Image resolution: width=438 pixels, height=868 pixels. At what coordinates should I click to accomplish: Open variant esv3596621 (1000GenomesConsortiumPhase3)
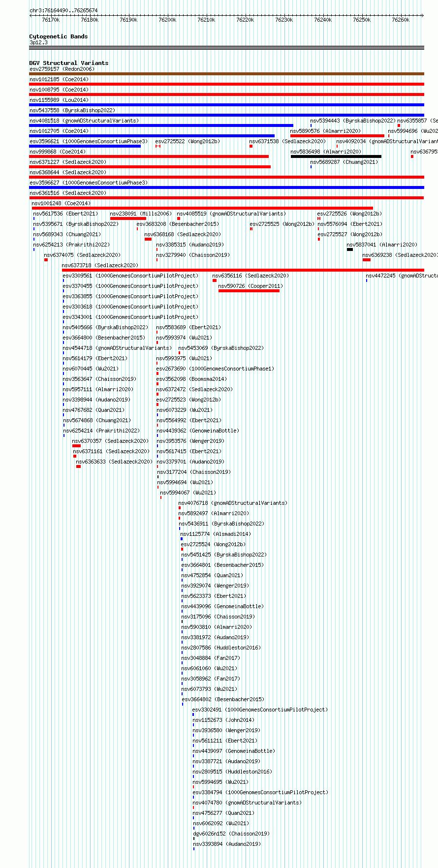89,142
